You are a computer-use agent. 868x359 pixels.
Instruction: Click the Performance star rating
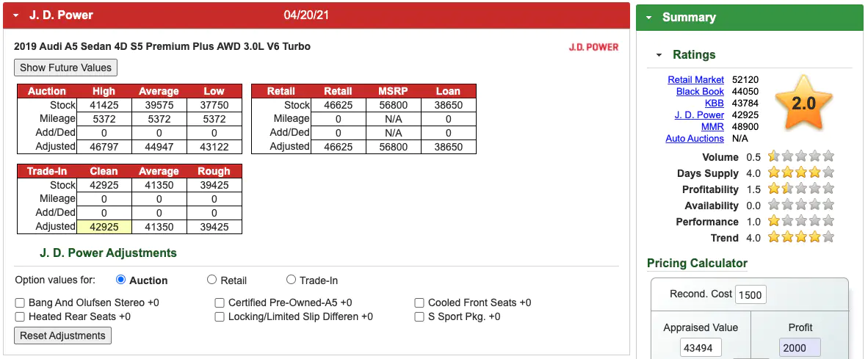coord(800,221)
